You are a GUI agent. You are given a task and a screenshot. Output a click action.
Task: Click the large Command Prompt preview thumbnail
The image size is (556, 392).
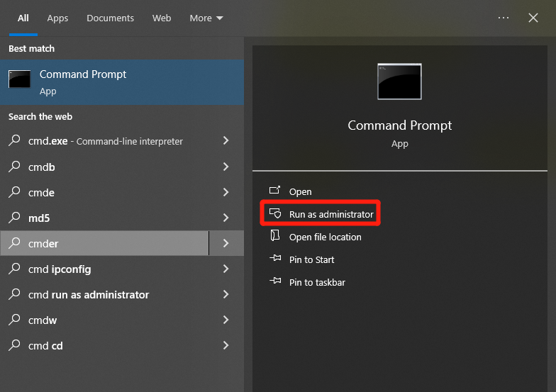tap(399, 81)
